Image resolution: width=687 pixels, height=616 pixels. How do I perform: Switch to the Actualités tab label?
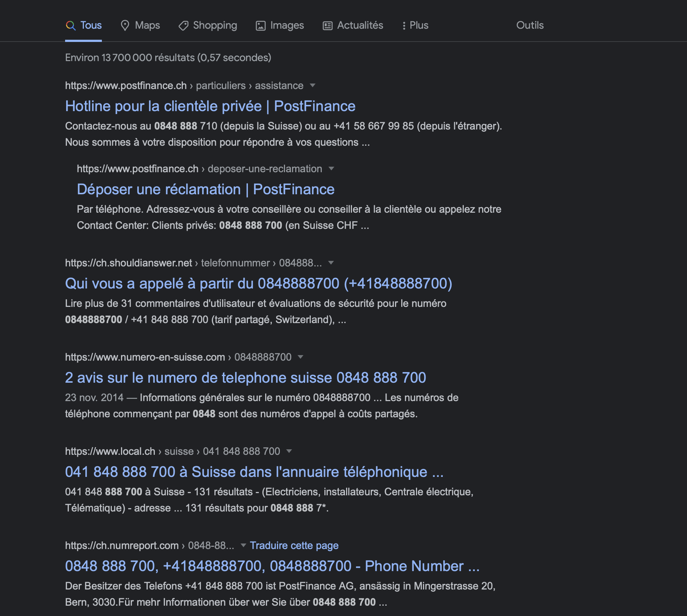tap(360, 25)
